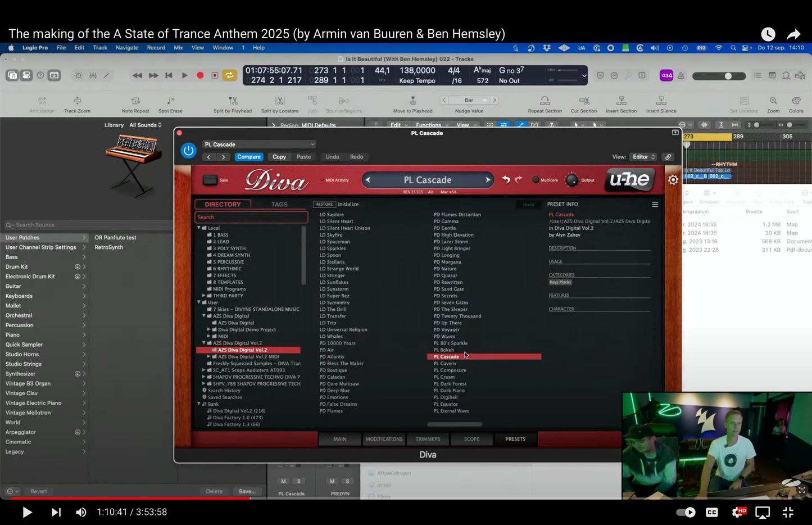Switch to the TAGS tab
The image size is (812, 525).
pyautogui.click(x=279, y=205)
